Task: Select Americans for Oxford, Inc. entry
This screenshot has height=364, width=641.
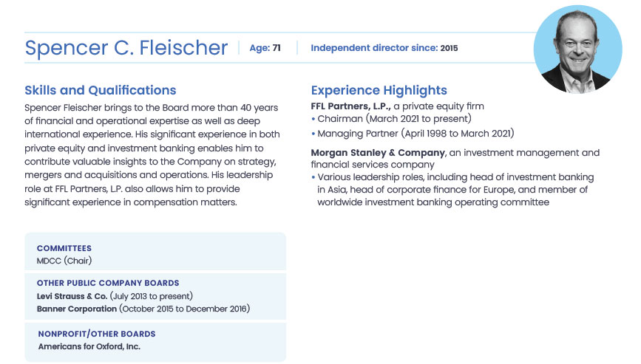Action: coord(89,346)
